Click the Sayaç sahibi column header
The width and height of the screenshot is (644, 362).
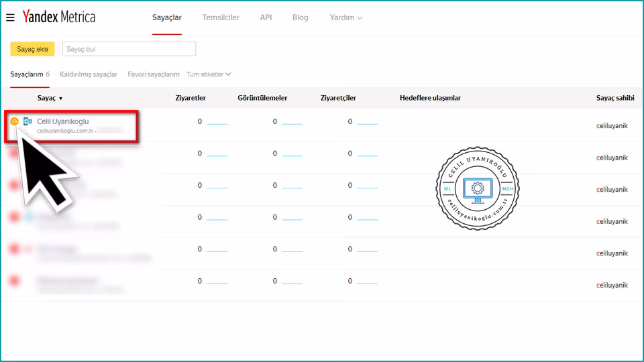tap(615, 98)
